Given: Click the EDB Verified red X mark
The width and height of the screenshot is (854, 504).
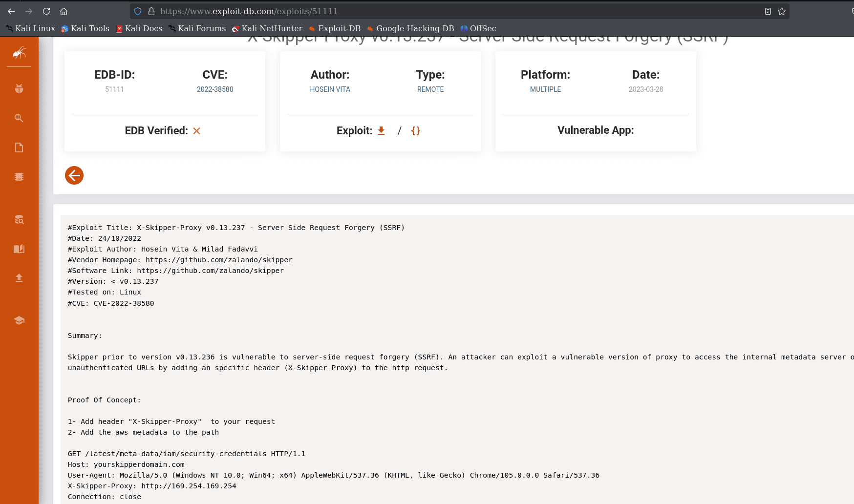Looking at the screenshot, I should coord(197,131).
